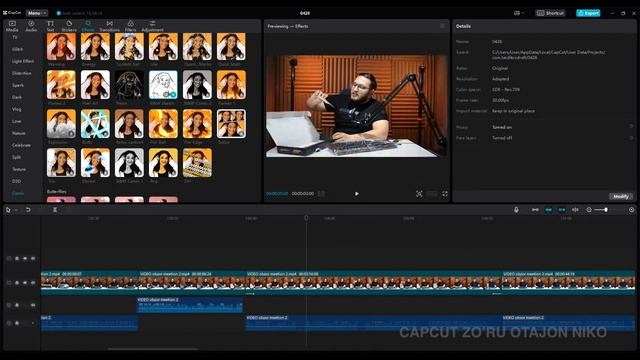Show info for Free layer setting

click(x=631, y=138)
